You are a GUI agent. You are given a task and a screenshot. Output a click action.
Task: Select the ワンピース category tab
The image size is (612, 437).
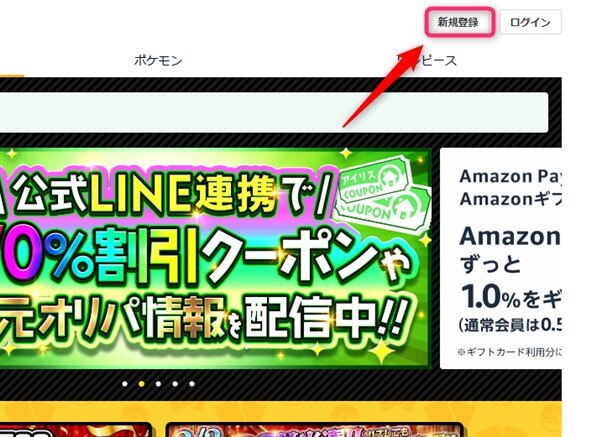pyautogui.click(x=427, y=60)
